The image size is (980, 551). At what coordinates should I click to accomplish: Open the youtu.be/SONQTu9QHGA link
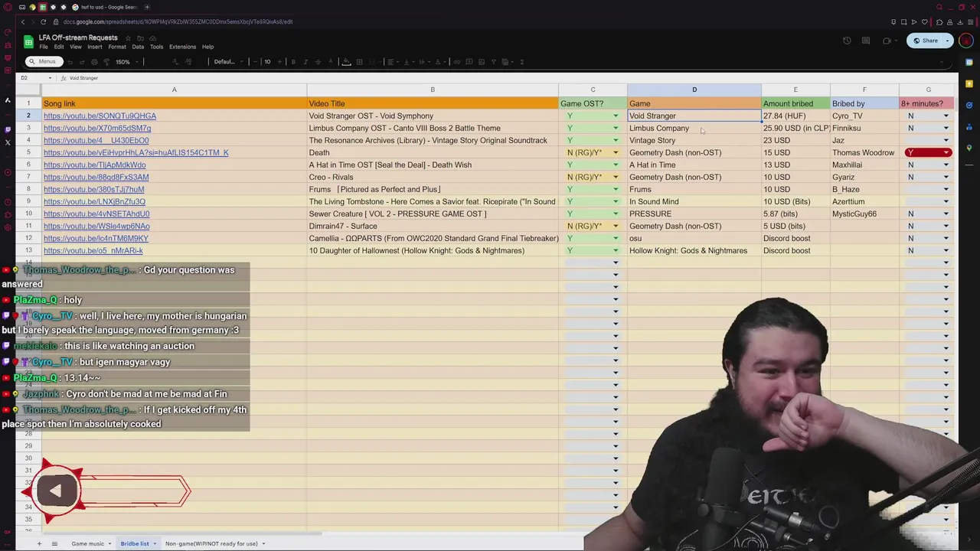pos(100,116)
